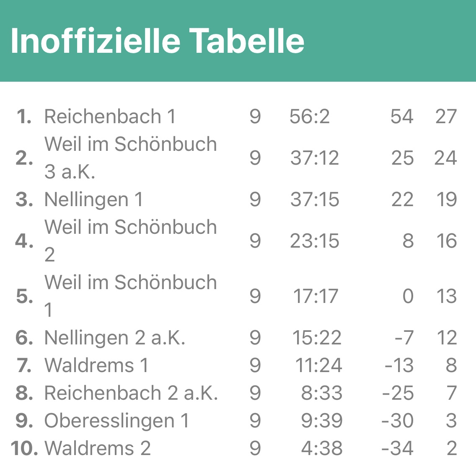Click the 56:2 score of Reichenbach 1
This screenshot has height=476, width=476.
310,116
